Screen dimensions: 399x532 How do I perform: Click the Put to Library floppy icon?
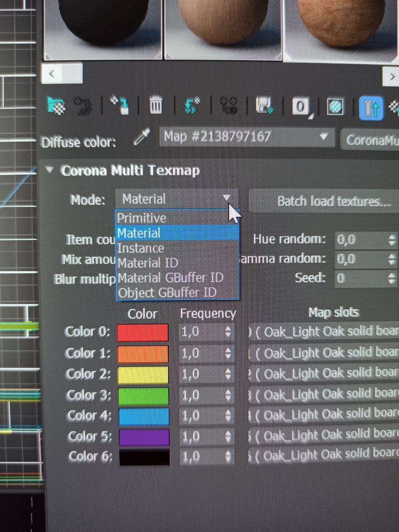coord(264,106)
